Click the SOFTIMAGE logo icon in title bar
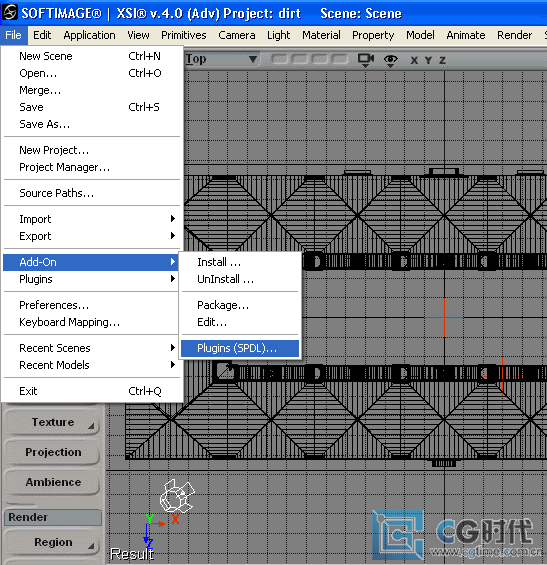 (10, 12)
